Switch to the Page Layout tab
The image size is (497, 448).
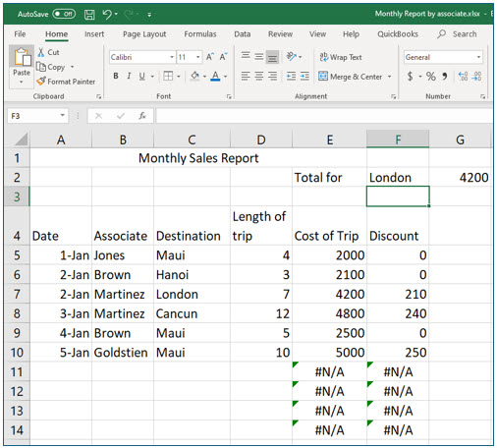144,34
